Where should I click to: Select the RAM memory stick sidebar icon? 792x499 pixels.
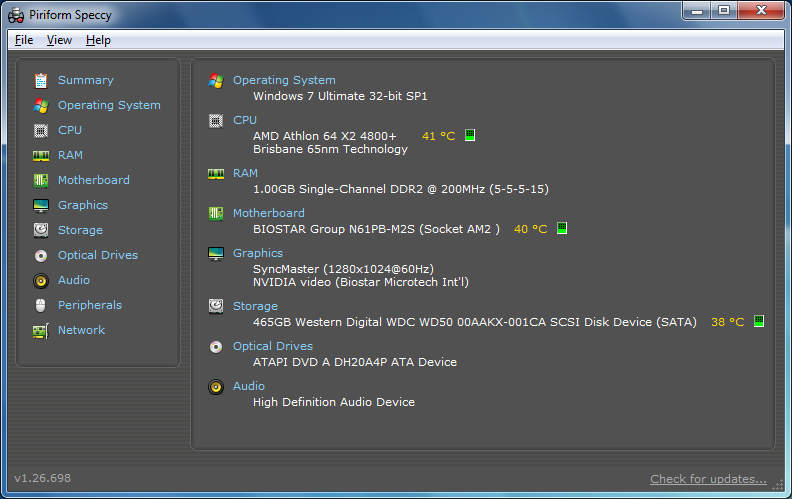pyautogui.click(x=41, y=155)
